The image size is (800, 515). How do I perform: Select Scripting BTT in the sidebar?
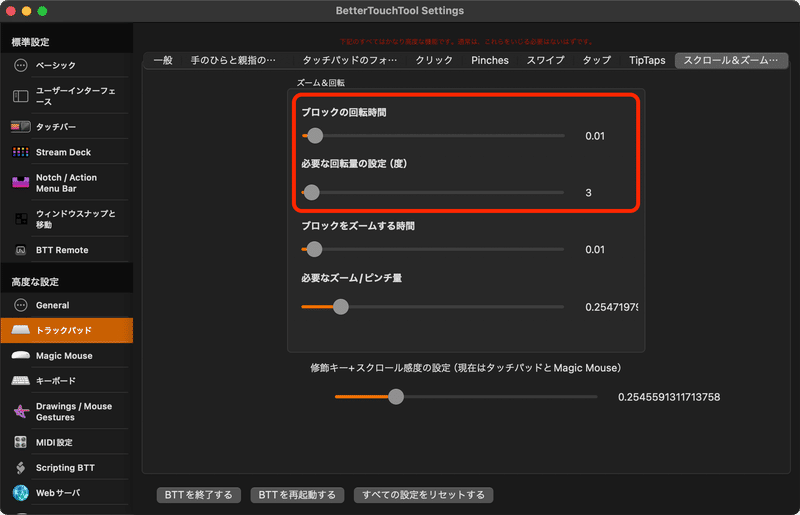(66, 468)
